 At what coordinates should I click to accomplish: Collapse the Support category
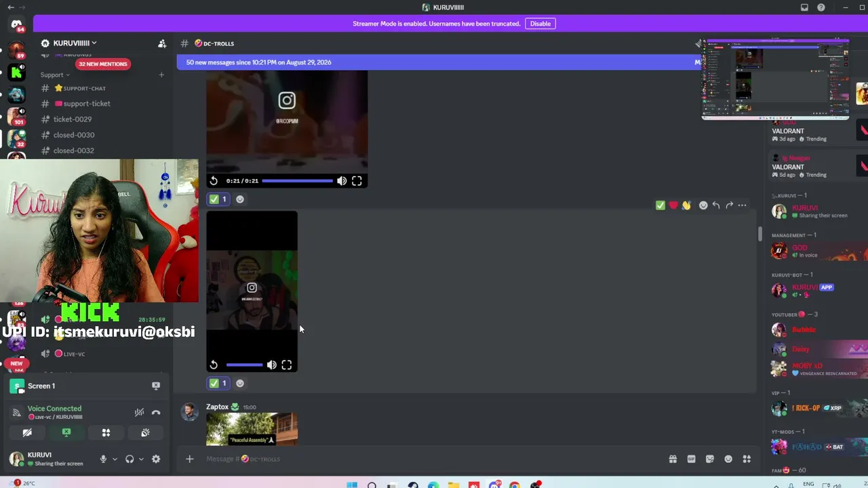55,75
